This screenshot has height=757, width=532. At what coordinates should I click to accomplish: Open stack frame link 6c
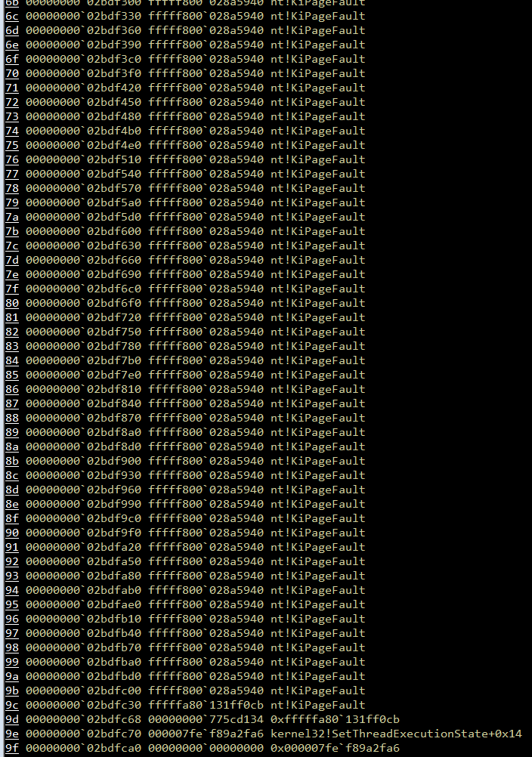(x=12, y=16)
